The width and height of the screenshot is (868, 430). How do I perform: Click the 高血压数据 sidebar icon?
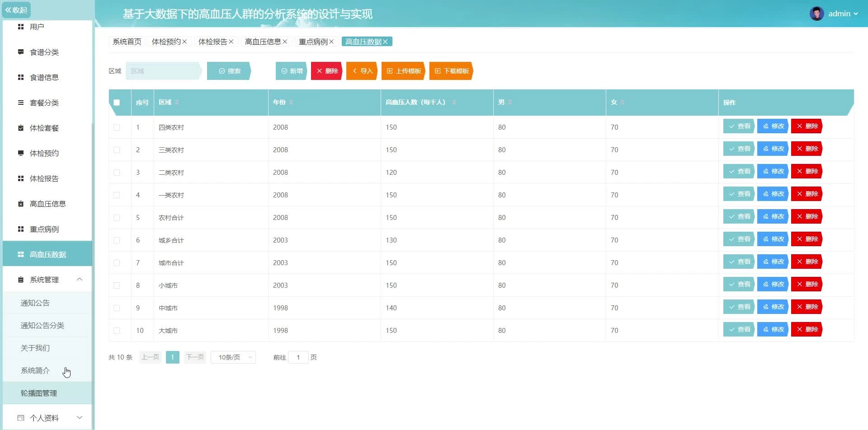pyautogui.click(x=21, y=254)
